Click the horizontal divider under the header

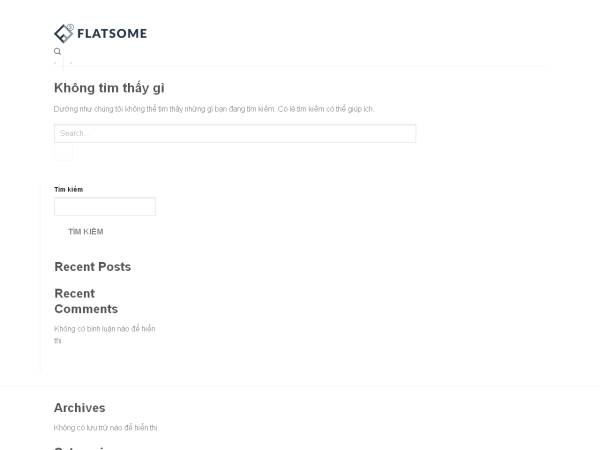coord(300,66)
